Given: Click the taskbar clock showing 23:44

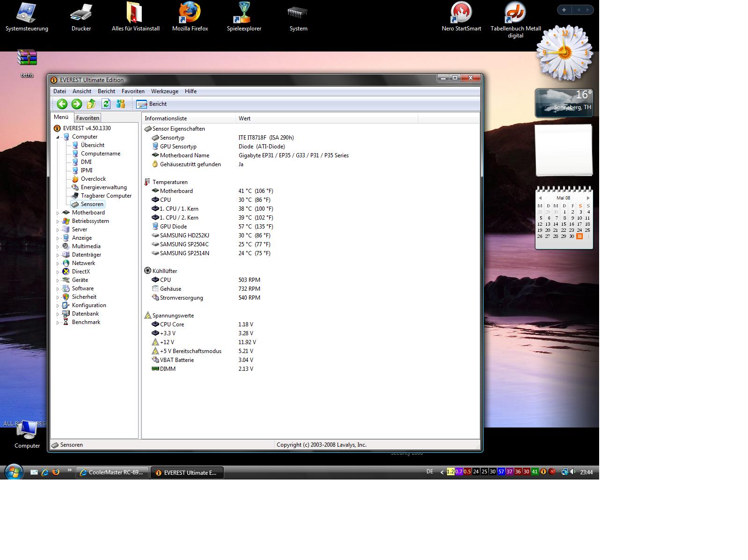Looking at the screenshot, I should (587, 472).
